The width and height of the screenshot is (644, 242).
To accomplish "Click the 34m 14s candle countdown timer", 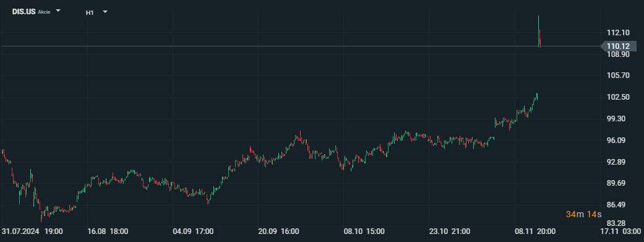I will point(583,214).
